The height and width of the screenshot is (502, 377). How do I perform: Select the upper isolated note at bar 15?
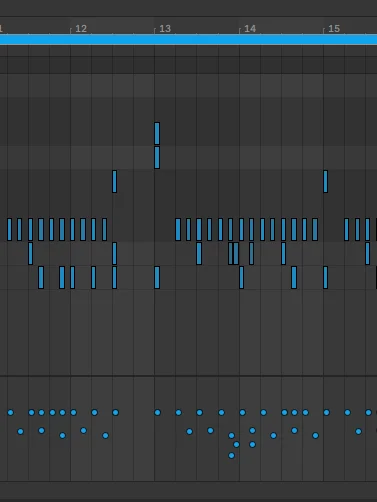(326, 181)
